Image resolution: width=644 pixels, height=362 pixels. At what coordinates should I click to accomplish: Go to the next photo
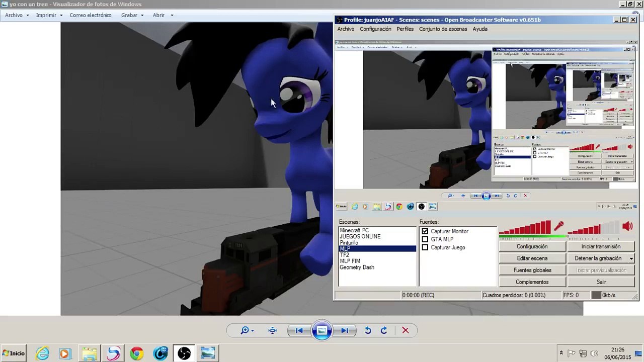point(345,330)
